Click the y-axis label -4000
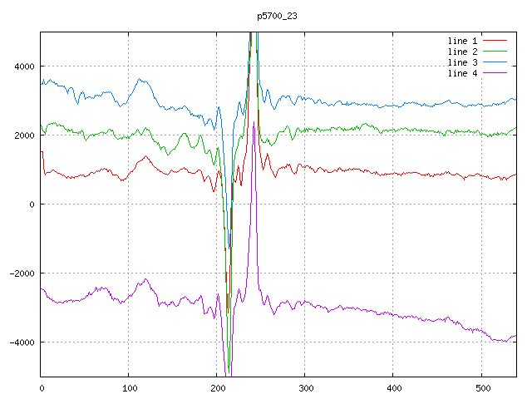The height and width of the screenshot is (399, 532). [x=22, y=342]
